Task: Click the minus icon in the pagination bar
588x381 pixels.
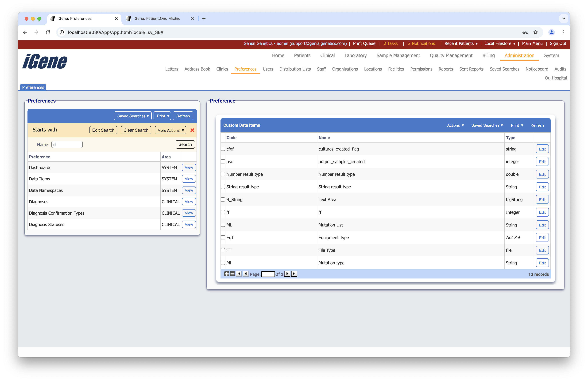Action: coord(232,274)
